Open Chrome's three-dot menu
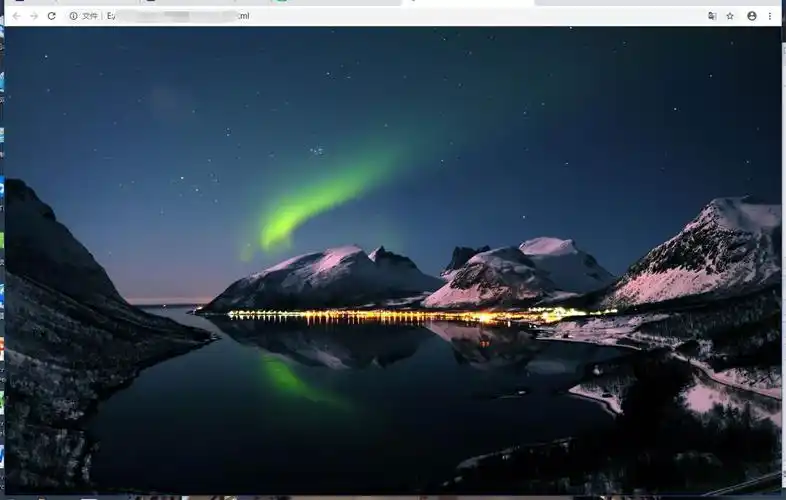 770,16
